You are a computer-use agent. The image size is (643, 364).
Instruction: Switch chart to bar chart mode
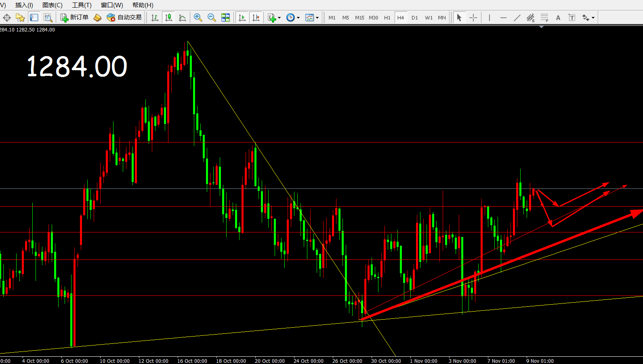[x=155, y=17]
